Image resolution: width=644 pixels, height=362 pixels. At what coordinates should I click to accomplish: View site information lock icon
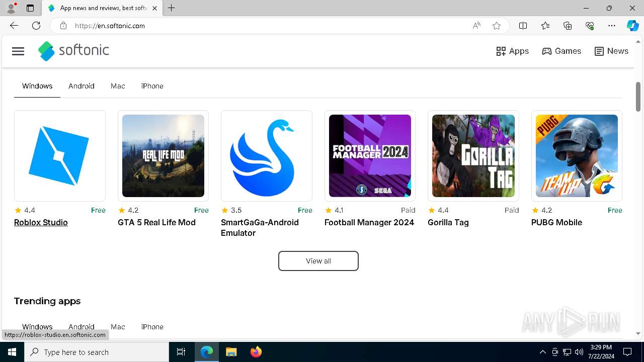[x=63, y=26]
